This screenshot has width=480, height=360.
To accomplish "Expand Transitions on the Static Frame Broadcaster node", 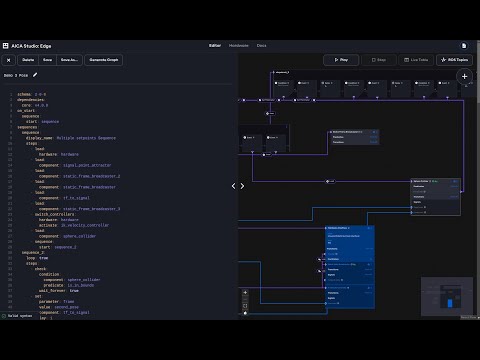I will point(354,142).
